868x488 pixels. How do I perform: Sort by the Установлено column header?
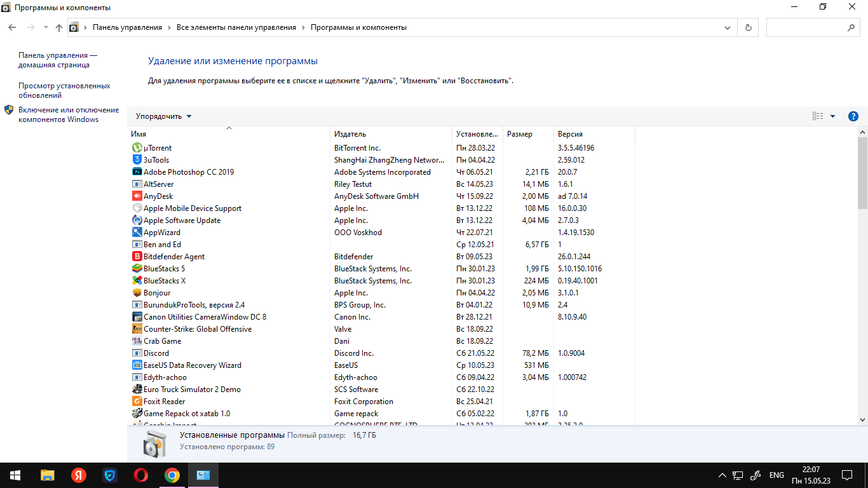[477, 134]
